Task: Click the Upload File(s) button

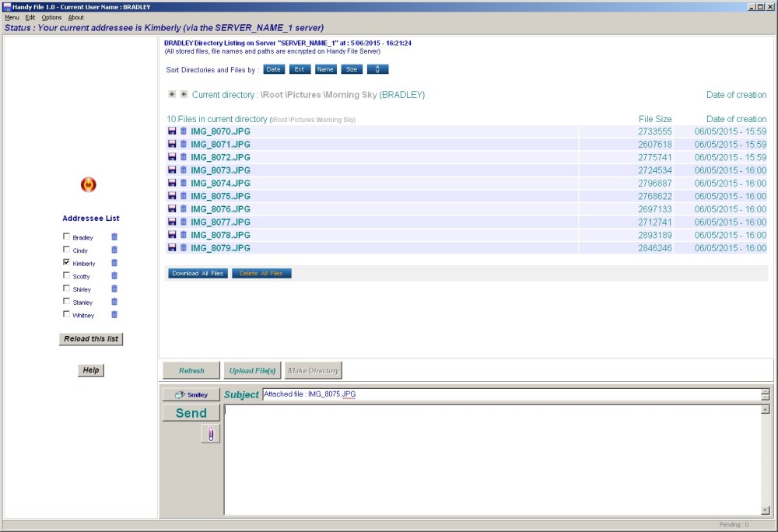Action: point(253,370)
